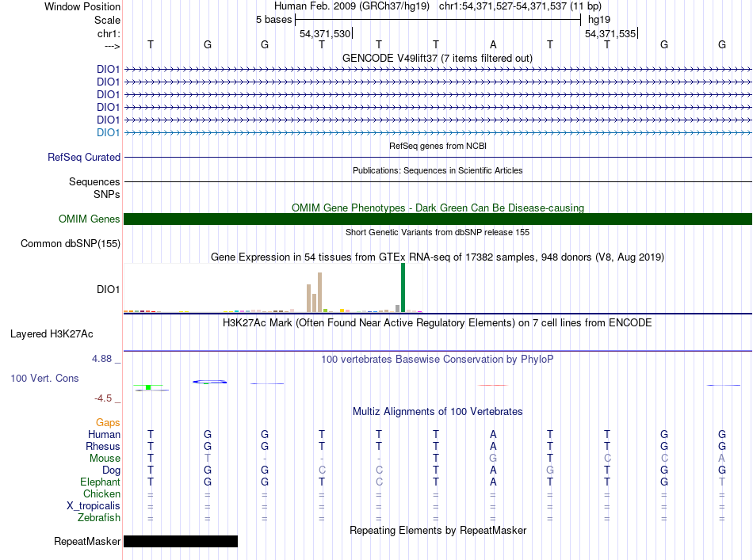Open the RefSeq genes from NCBI title

pos(438,146)
